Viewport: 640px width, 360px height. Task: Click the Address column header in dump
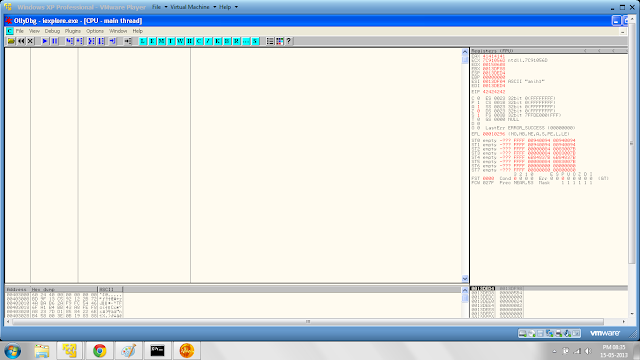(18, 289)
